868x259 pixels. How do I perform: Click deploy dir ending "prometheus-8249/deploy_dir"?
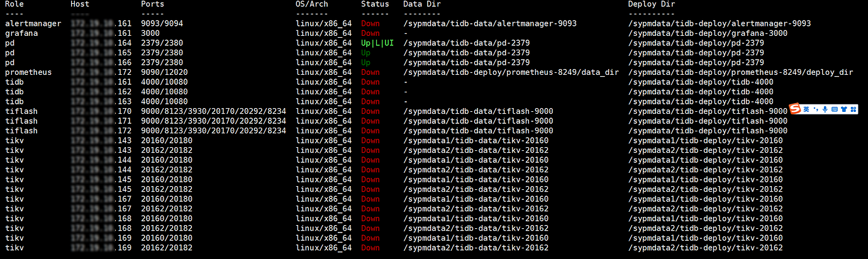(741, 72)
